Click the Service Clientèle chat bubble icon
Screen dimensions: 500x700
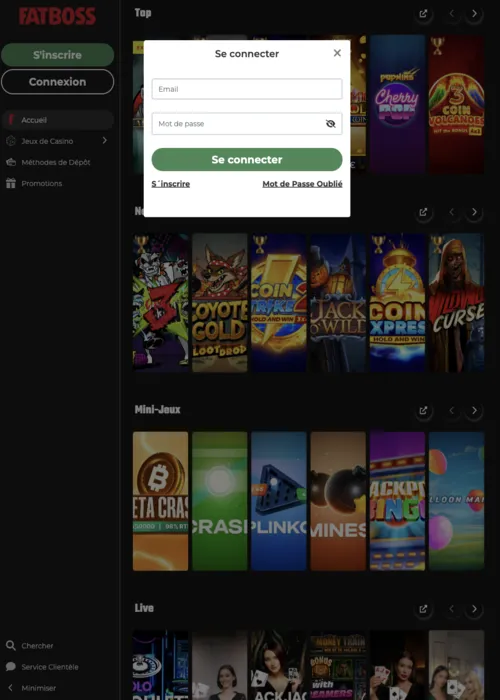coord(11,667)
